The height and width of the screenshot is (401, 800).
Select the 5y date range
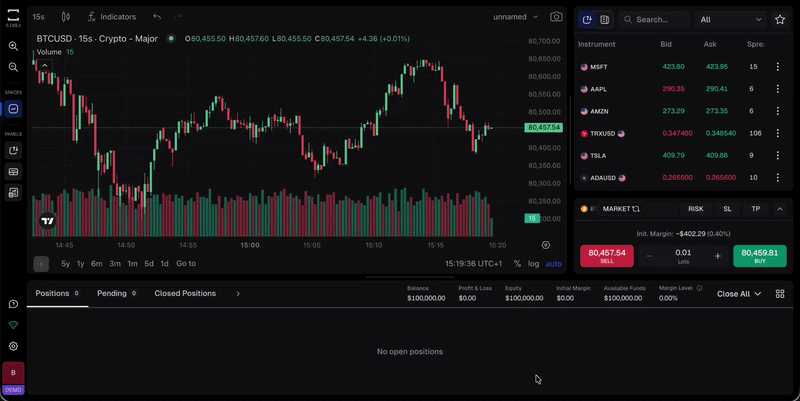[65, 264]
